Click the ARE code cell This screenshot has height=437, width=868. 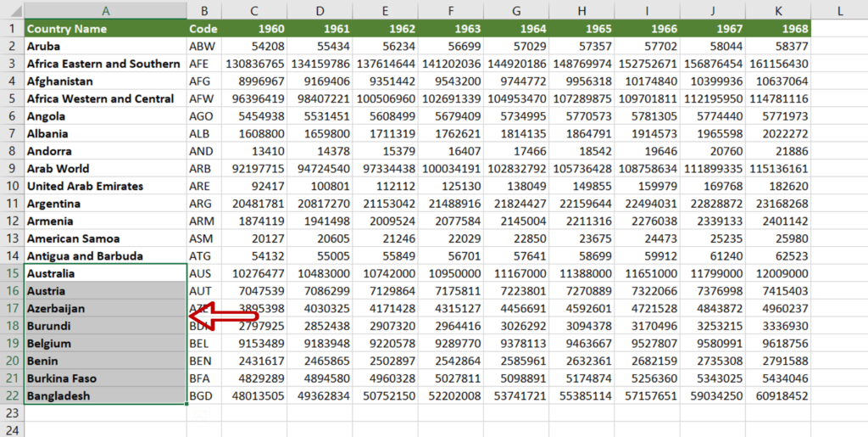(x=204, y=186)
